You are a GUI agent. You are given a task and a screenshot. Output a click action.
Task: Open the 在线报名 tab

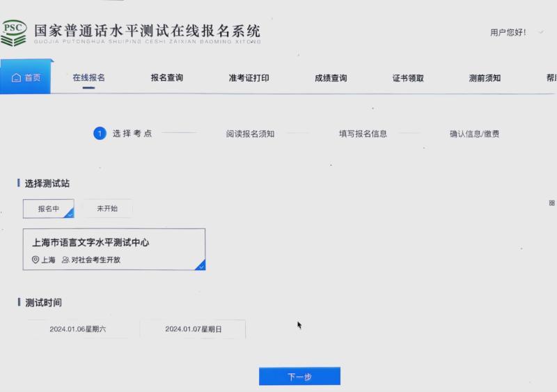tap(89, 77)
